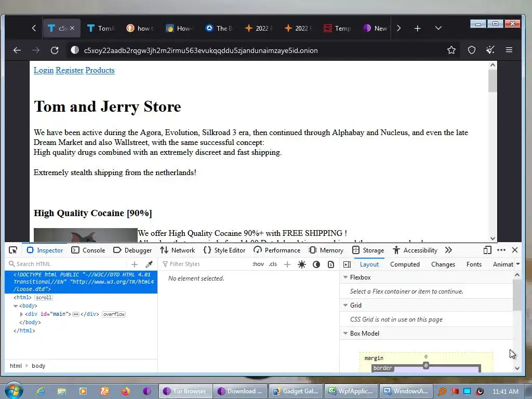This screenshot has height=399, width=532.
Task: Click the Filter Styles field
Action: click(x=204, y=264)
